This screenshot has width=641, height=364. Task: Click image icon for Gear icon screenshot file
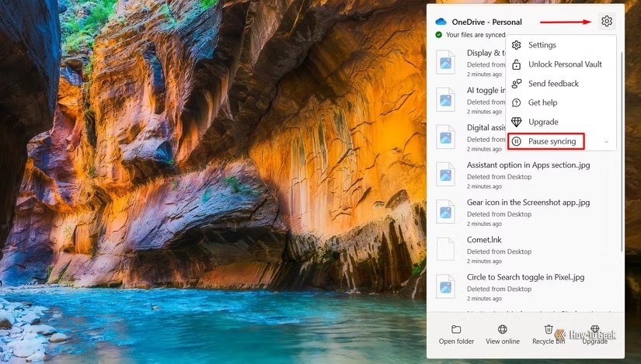coord(445,210)
